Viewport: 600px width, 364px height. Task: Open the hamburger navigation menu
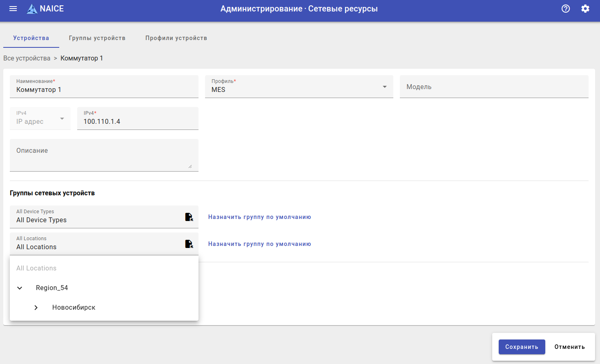(x=13, y=9)
